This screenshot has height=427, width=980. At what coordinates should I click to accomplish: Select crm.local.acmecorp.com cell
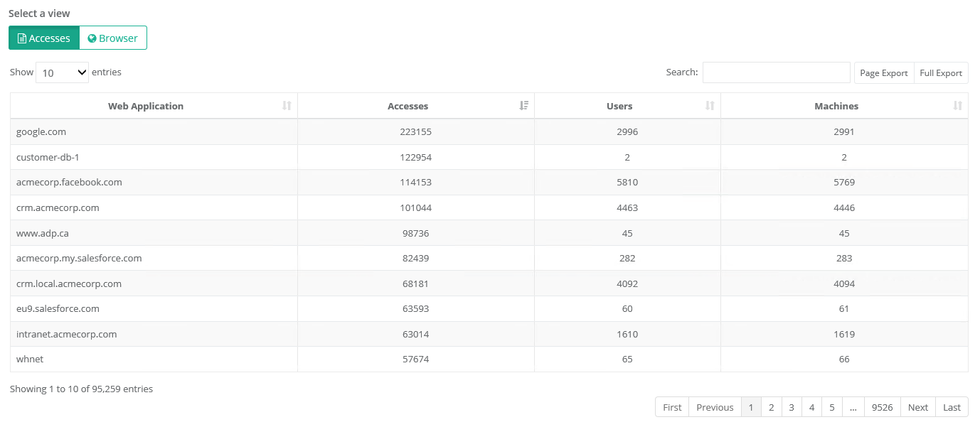click(x=154, y=283)
